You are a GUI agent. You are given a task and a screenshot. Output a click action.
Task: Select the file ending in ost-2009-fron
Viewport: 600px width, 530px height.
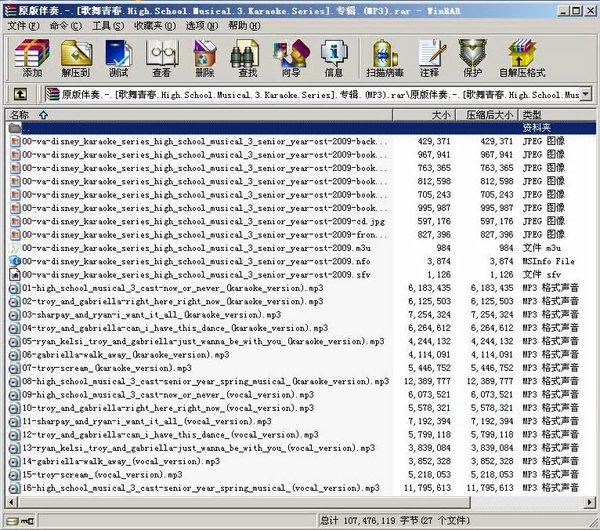pyautogui.click(x=204, y=235)
